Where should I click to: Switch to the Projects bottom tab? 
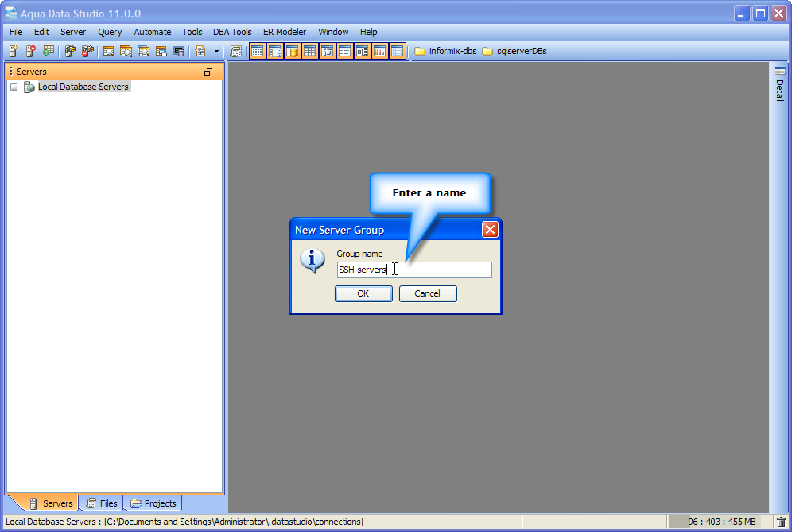click(x=153, y=503)
